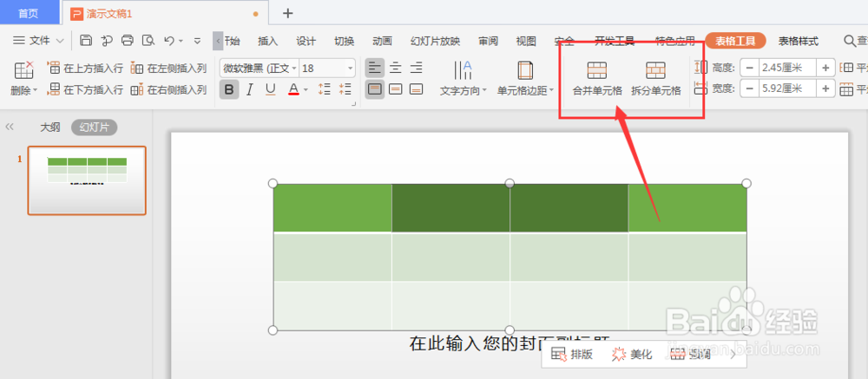The height and width of the screenshot is (379, 868).
Task: Open the Delete (删除) dropdown
Action: pyautogui.click(x=23, y=91)
